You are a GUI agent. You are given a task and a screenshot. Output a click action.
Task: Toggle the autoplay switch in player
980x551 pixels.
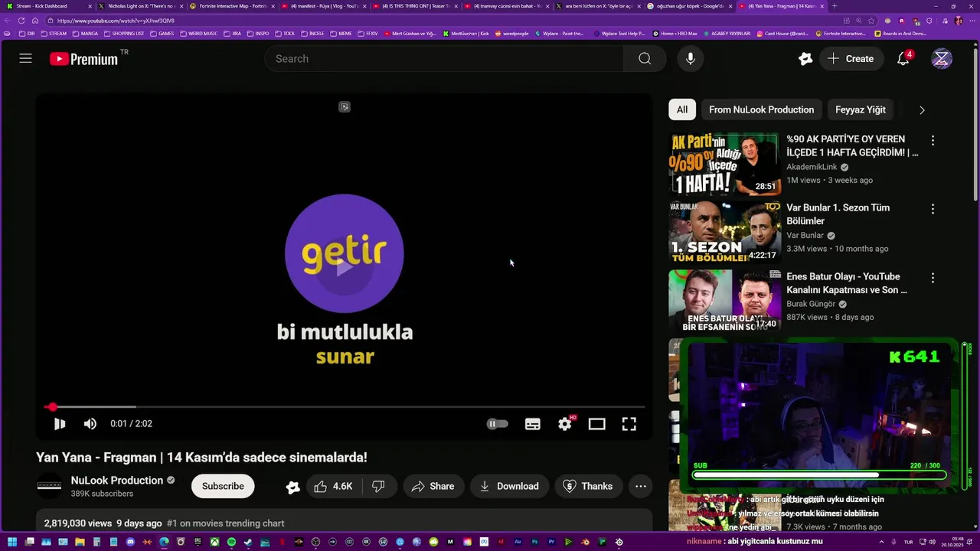pos(498,423)
